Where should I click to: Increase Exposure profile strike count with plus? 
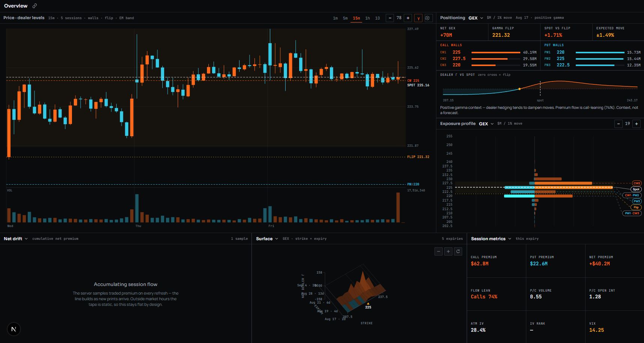point(637,124)
